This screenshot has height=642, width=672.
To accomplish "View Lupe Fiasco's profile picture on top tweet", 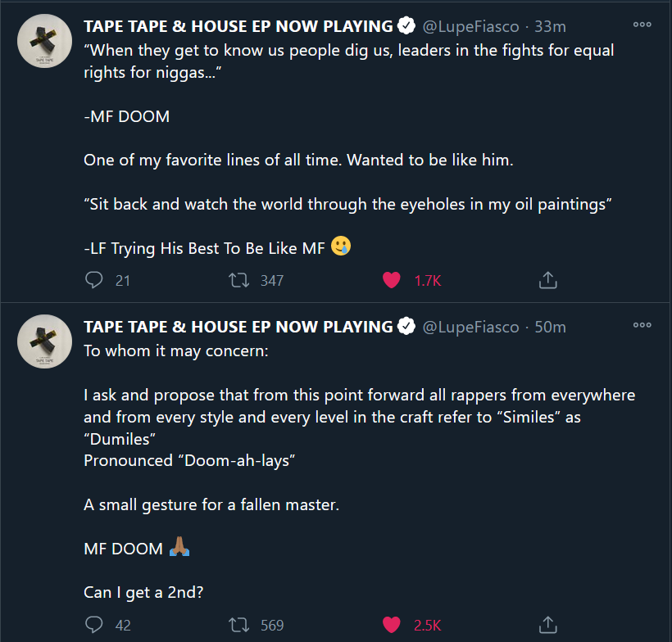I will click(44, 40).
